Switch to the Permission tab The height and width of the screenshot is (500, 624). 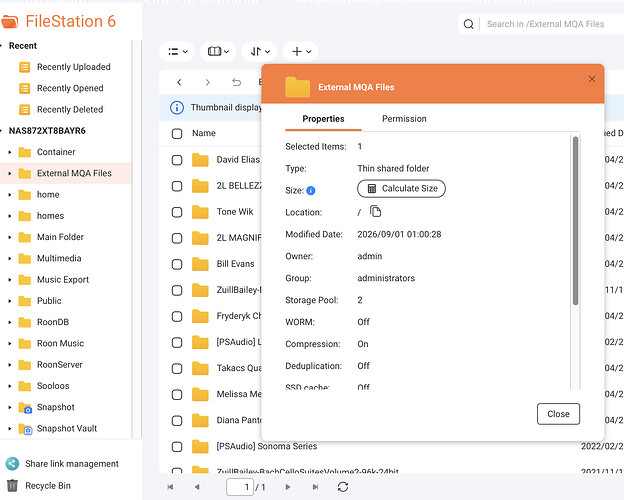click(x=404, y=119)
